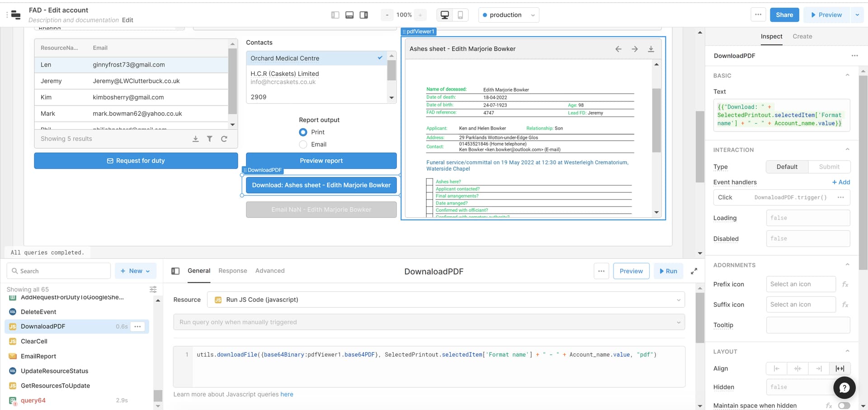Viewport: 868px width, 410px height.
Task: Collapse LAYOUT section
Action: tap(848, 352)
